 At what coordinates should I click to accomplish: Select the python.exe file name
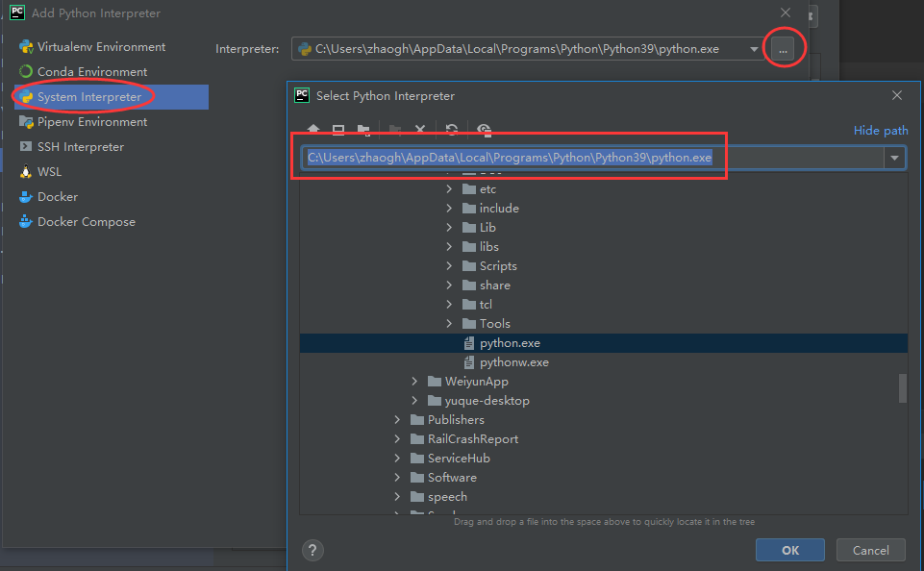tap(510, 343)
